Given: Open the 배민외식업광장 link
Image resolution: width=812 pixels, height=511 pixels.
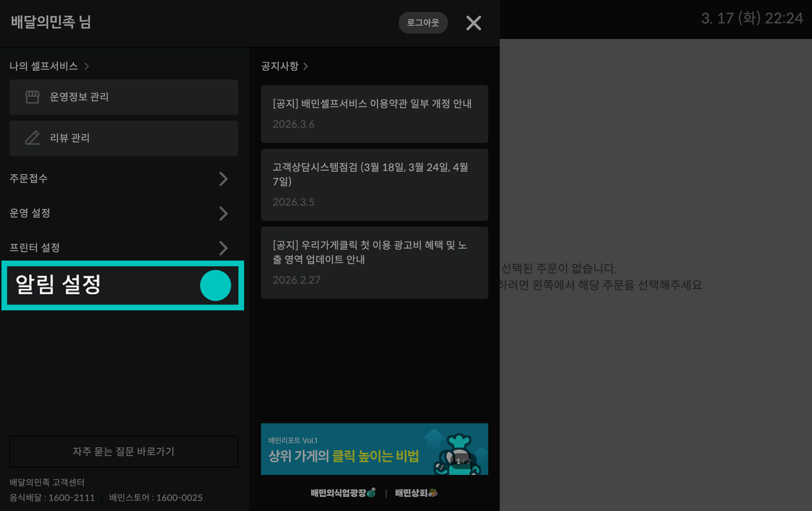Looking at the screenshot, I should (x=343, y=493).
